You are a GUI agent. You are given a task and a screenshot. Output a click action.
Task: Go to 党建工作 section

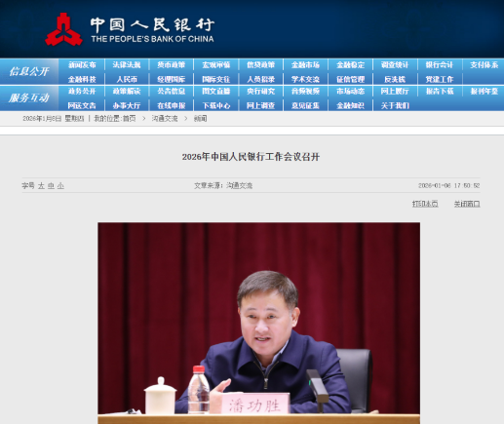(x=440, y=79)
